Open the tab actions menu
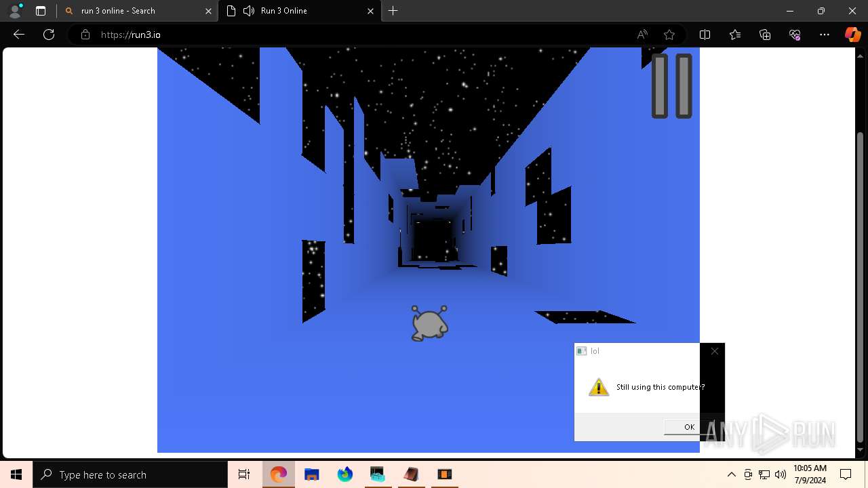 pos(41,11)
